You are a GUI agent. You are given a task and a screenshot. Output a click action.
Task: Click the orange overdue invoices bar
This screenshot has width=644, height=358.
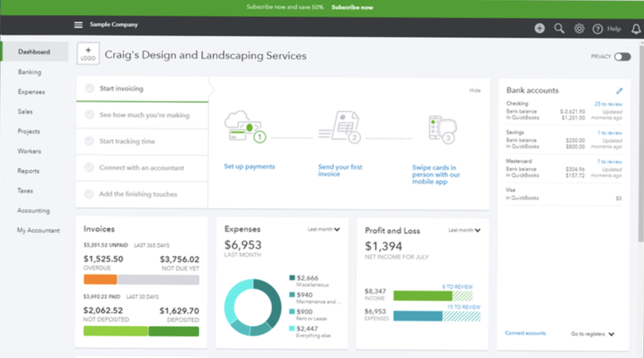coord(100,280)
